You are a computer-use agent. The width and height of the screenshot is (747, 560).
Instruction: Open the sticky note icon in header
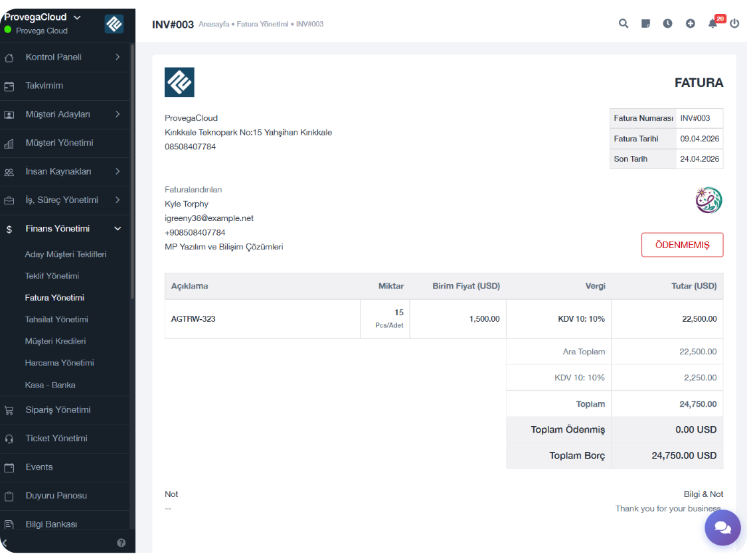(x=645, y=23)
